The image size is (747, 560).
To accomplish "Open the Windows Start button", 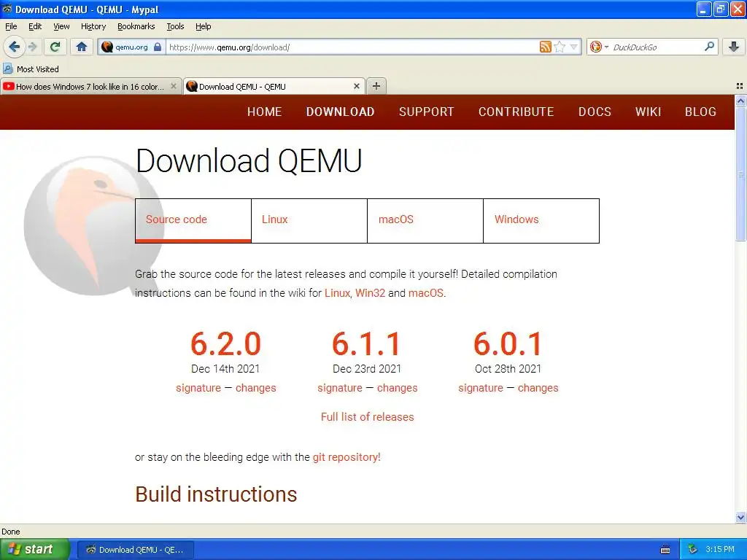I will [34, 549].
